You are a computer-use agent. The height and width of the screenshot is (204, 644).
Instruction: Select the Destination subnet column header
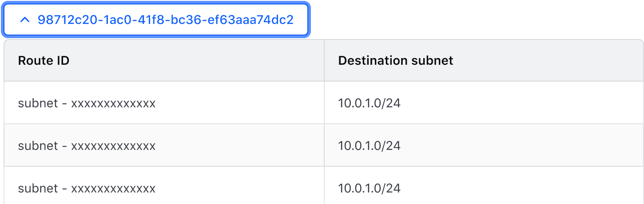395,61
